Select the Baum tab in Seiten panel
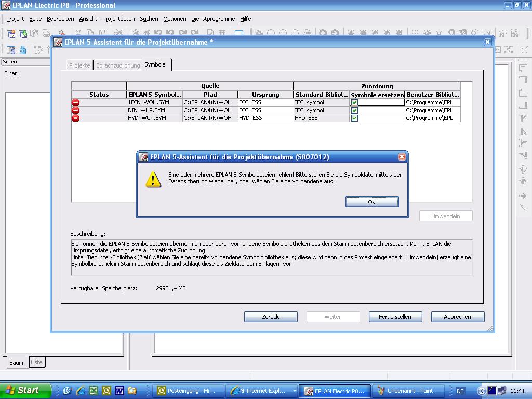The width and height of the screenshot is (532, 399). click(x=16, y=362)
